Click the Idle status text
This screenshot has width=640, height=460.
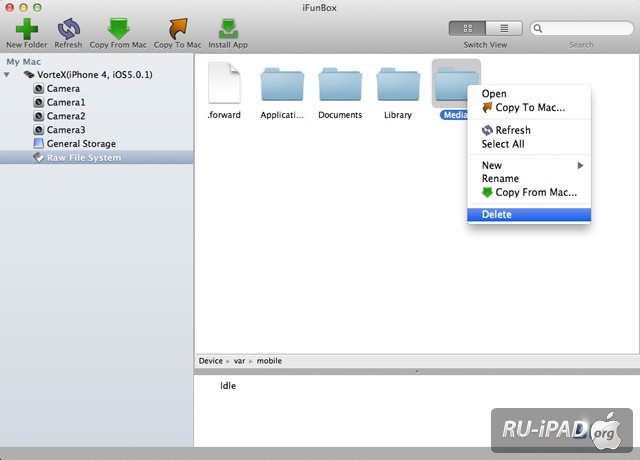228,386
